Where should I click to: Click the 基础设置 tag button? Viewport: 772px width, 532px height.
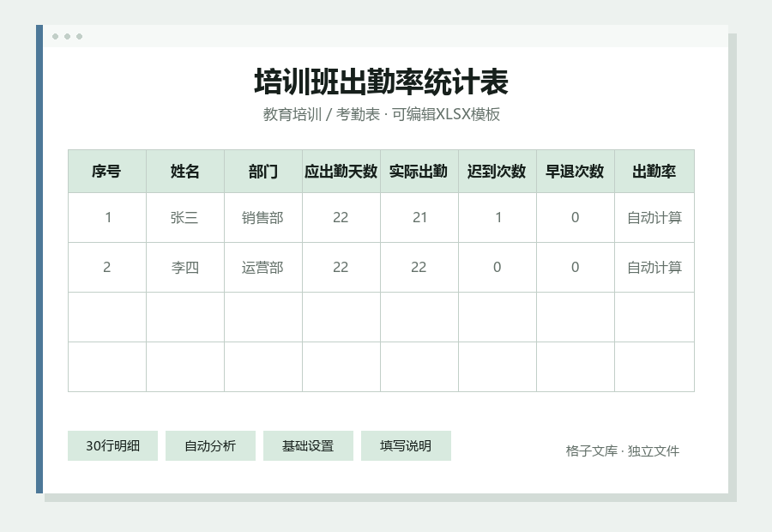[x=308, y=446]
